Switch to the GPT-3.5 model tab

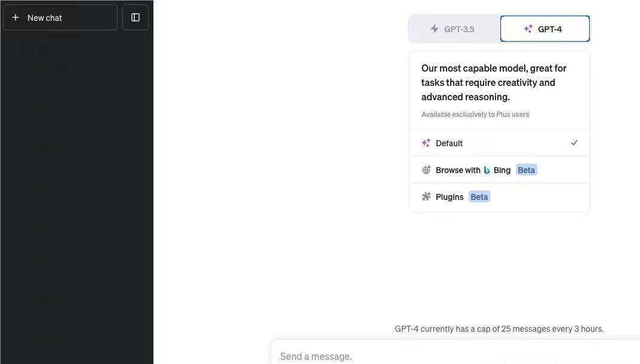point(454,29)
